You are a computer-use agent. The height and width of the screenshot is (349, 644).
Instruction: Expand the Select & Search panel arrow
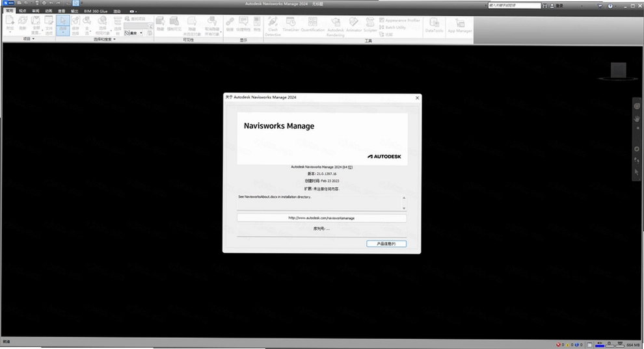[114, 40]
